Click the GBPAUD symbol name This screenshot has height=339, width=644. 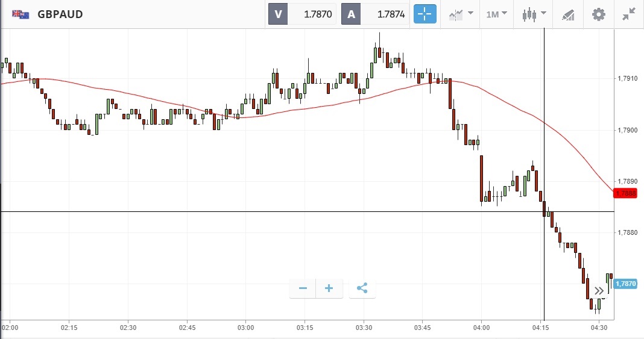click(60, 14)
